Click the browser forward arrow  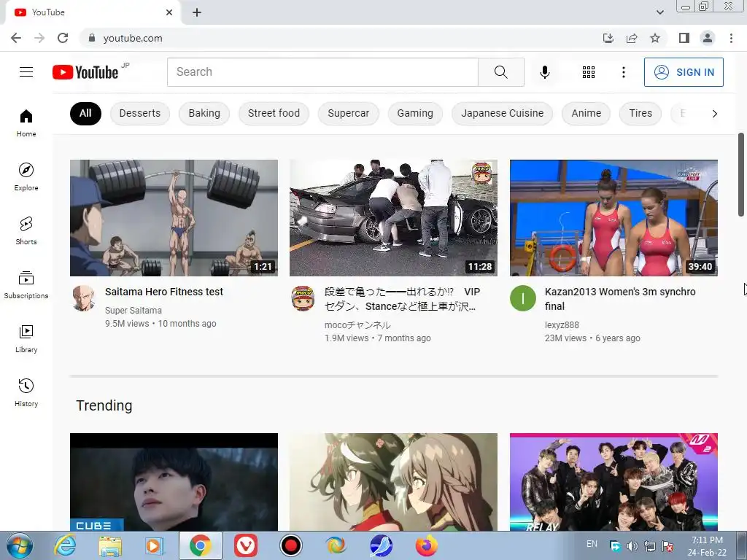click(x=39, y=38)
